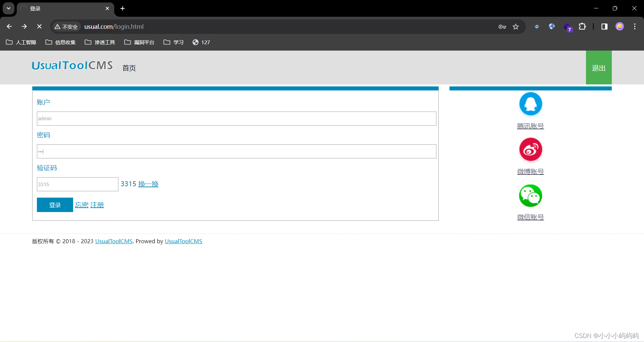Click the captcha code 3315 text
This screenshot has height=342, width=644.
(x=128, y=184)
